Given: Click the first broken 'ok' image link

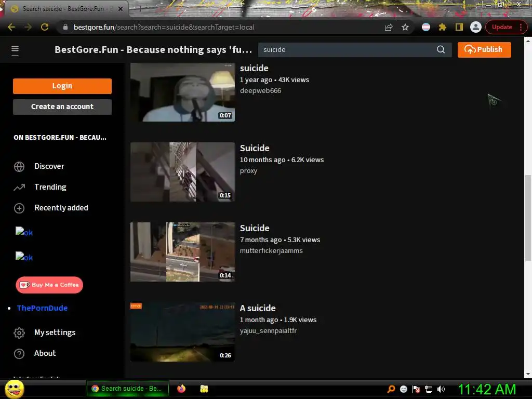Looking at the screenshot, I should click(24, 232).
